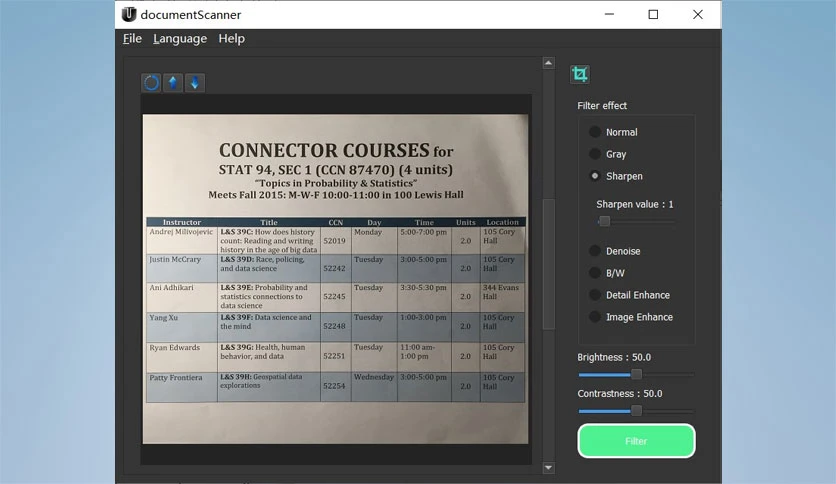Click the Contrastness slider handle
The image size is (836, 484).
(636, 411)
